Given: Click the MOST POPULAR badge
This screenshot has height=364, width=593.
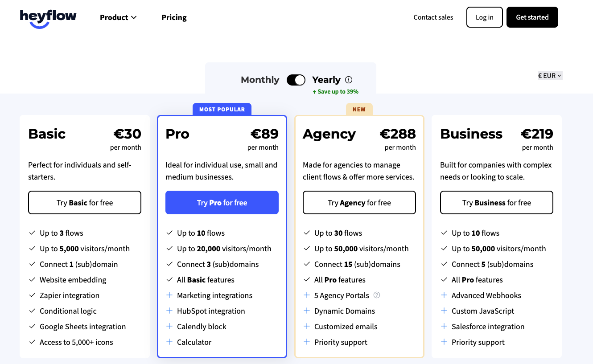Looking at the screenshot, I should tap(222, 109).
